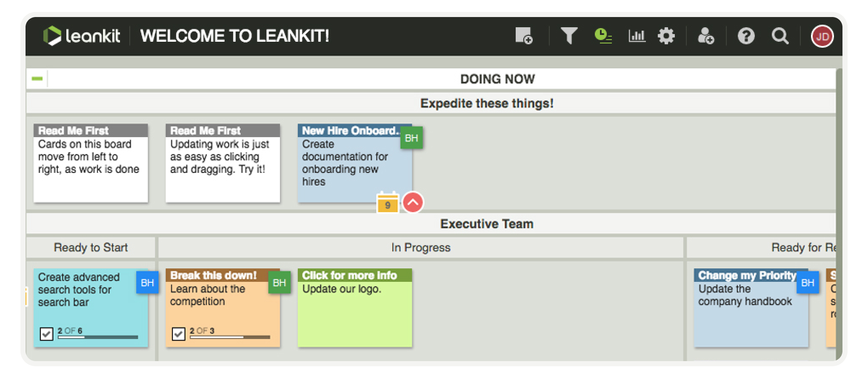The height and width of the screenshot is (379, 868).
Task: Open the help question mark icon
Action: click(x=746, y=36)
